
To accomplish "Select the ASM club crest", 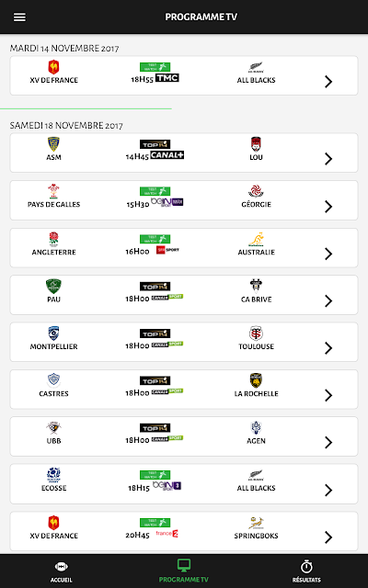I will (x=53, y=144).
